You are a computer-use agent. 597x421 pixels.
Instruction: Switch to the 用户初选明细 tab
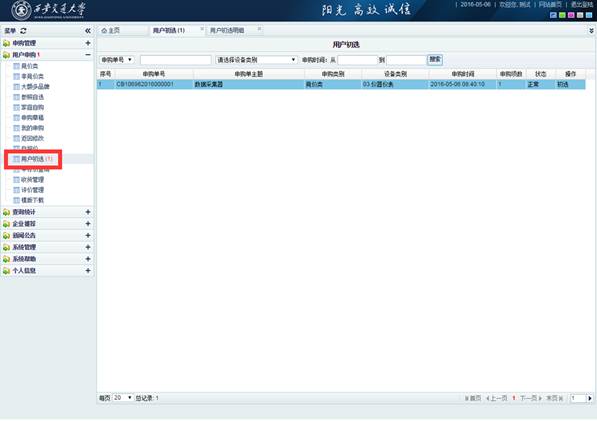point(227,30)
